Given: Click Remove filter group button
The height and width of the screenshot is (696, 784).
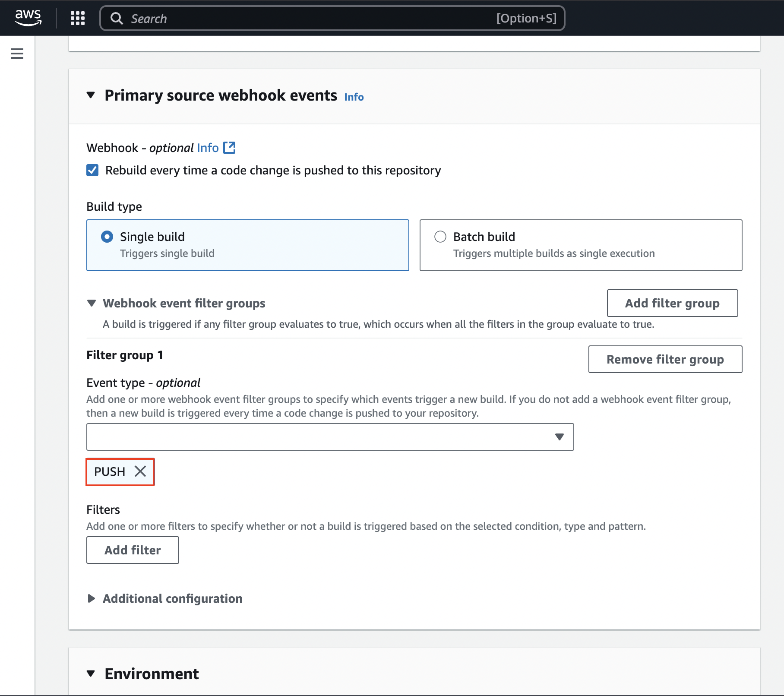Looking at the screenshot, I should [665, 359].
